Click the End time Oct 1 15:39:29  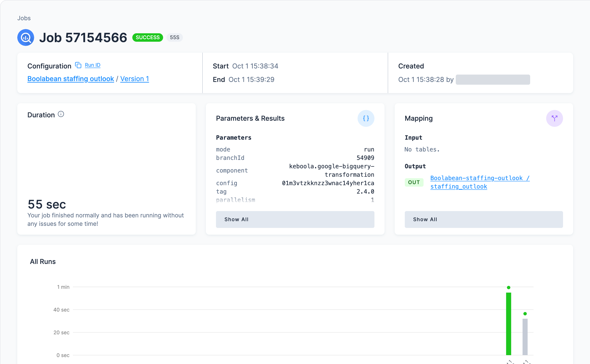coord(251,79)
